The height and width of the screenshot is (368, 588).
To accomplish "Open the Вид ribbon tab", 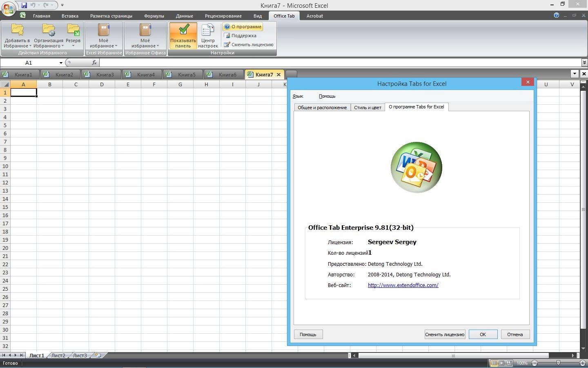I will click(257, 16).
